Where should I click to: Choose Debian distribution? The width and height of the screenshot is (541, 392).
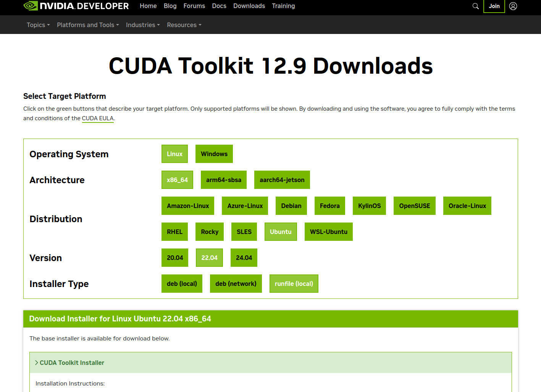(291, 206)
